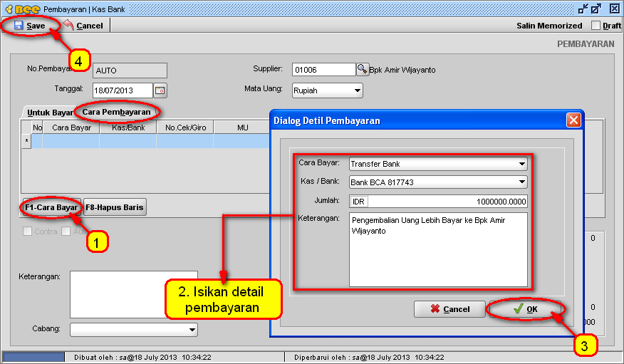Click supplier name Bpk Amir Wijayanto
The width and height of the screenshot is (624, 364).
tap(402, 70)
